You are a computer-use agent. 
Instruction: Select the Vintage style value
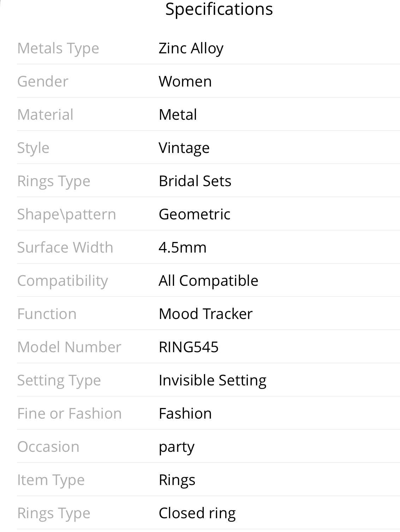184,148
